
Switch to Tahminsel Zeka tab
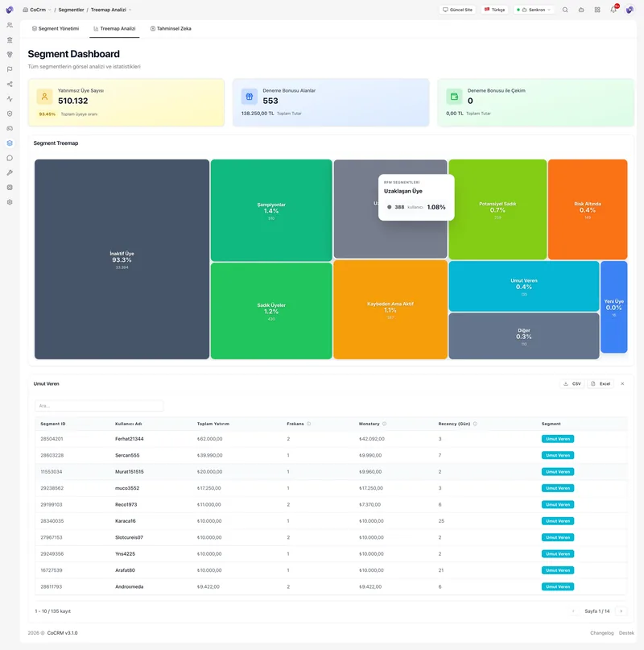(x=171, y=29)
